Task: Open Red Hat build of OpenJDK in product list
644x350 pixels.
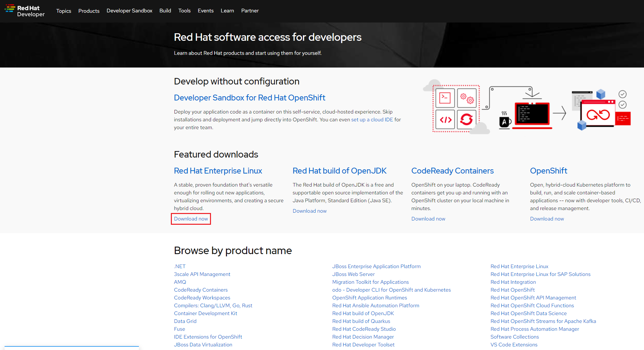Action: [x=363, y=313]
